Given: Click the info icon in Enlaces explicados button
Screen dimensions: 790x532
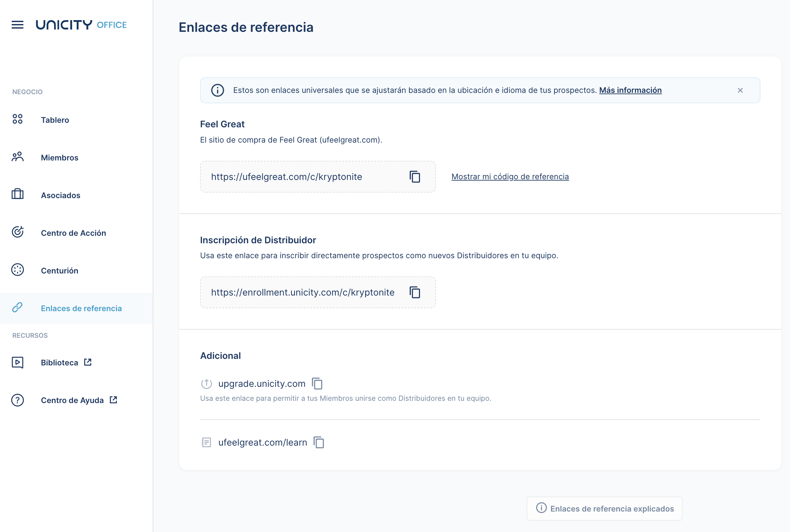Looking at the screenshot, I should 541,508.
